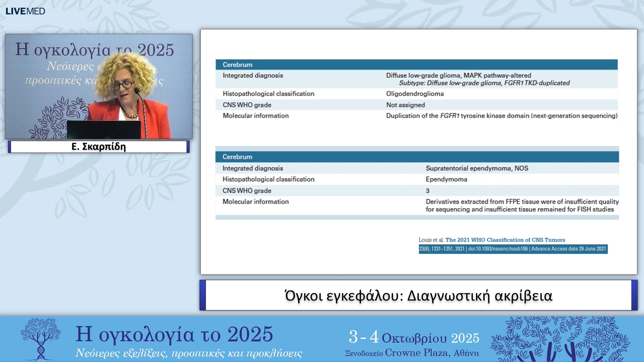644x362 pixels.
Task: Click the slide title Όγκοι εγκεφάλου: Διαγνωστική ακρίβεια
Action: tap(418, 296)
